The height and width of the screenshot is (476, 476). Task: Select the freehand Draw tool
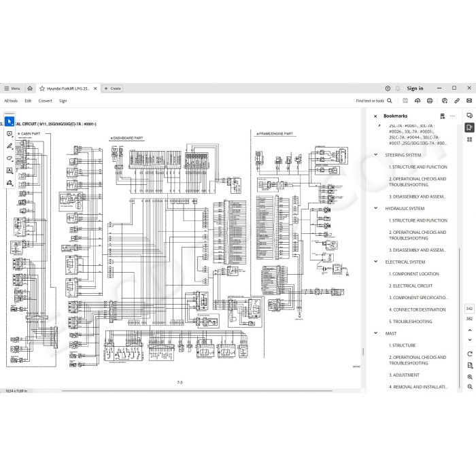coord(10,158)
